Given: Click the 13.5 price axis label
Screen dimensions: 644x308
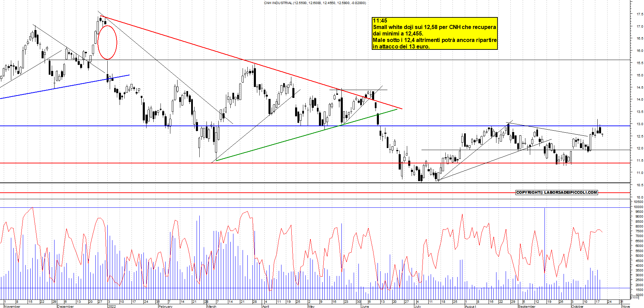Looking at the screenshot, I should click(x=640, y=112).
